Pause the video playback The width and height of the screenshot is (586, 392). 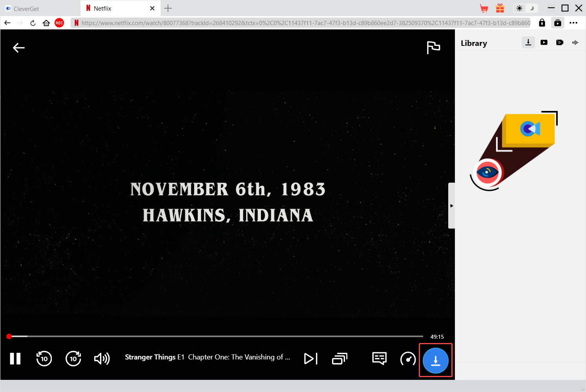pyautogui.click(x=15, y=358)
